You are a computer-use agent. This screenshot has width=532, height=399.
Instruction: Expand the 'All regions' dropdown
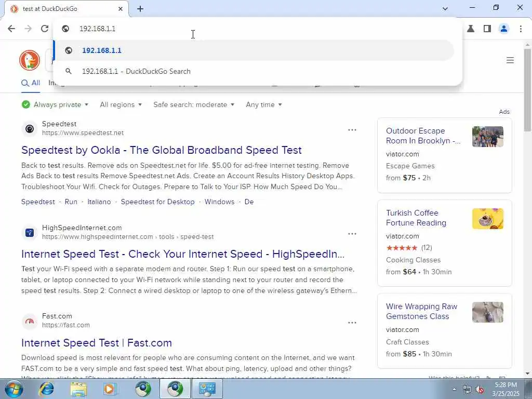tap(121, 104)
